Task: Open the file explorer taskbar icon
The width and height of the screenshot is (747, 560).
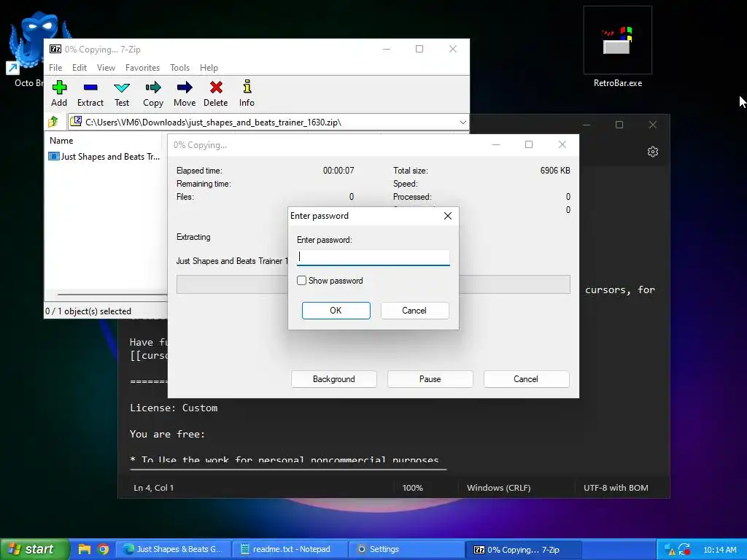Action: tap(85, 549)
